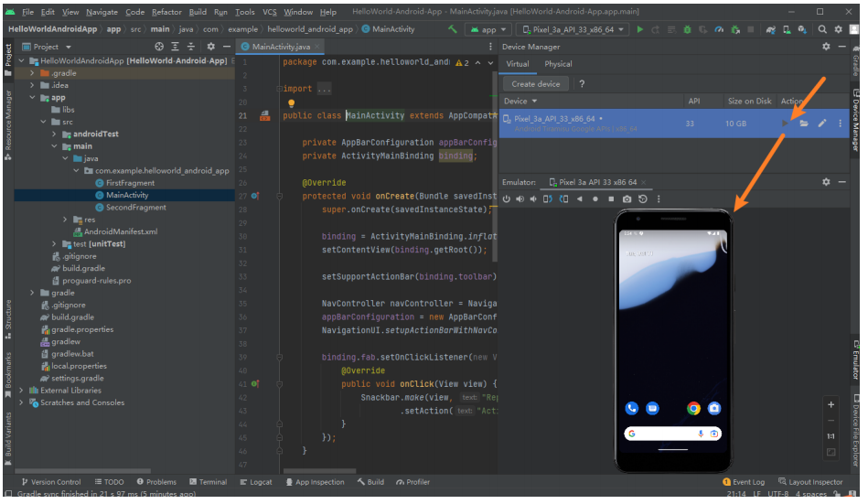Toggle the Logcat tool window

coord(256,482)
